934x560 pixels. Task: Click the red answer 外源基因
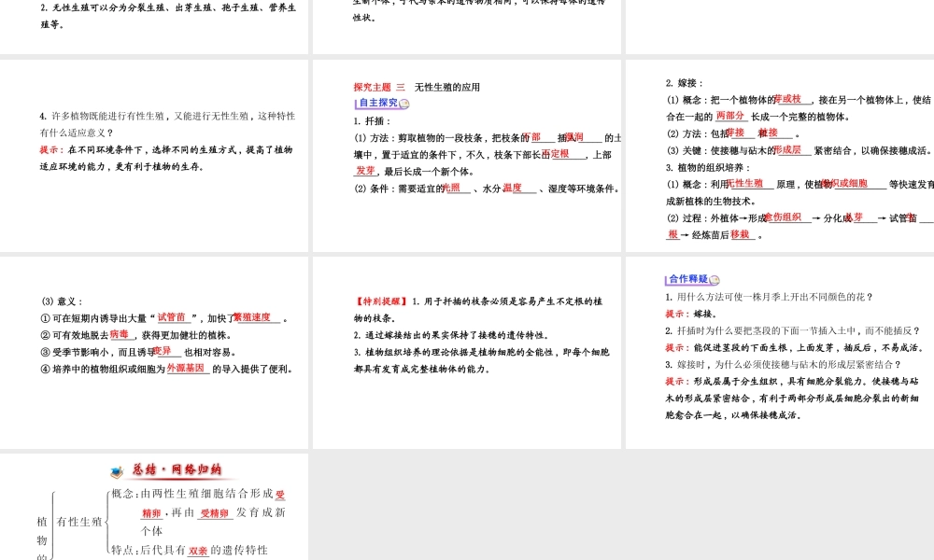[186, 368]
